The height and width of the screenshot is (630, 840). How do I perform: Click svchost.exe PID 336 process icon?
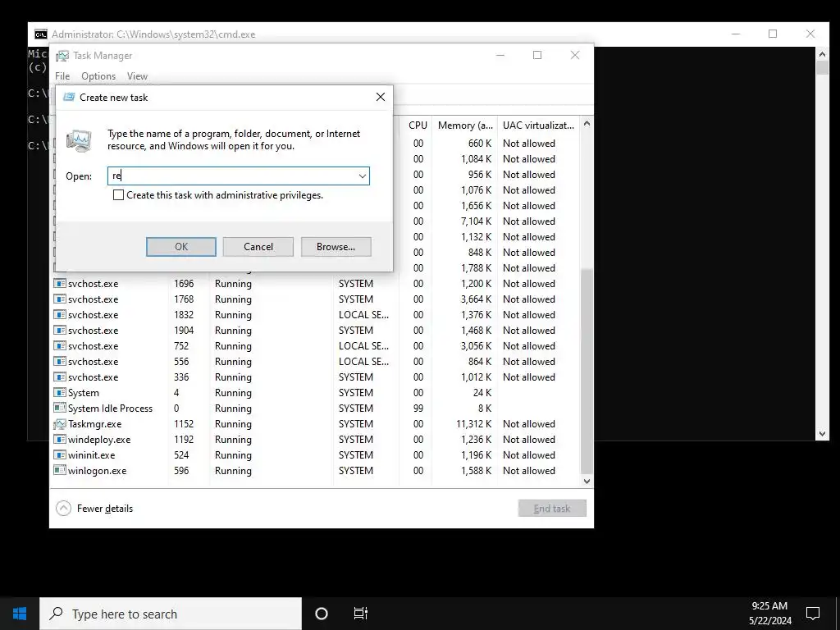tap(59, 377)
